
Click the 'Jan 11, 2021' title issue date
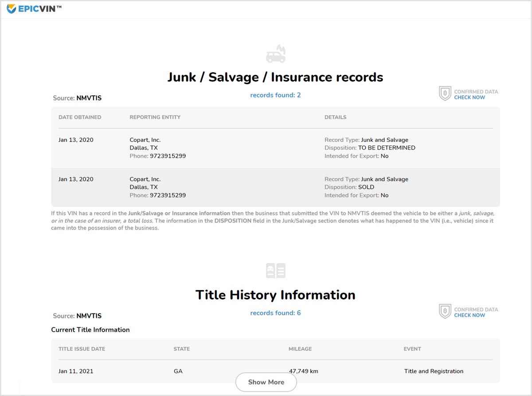click(x=76, y=371)
